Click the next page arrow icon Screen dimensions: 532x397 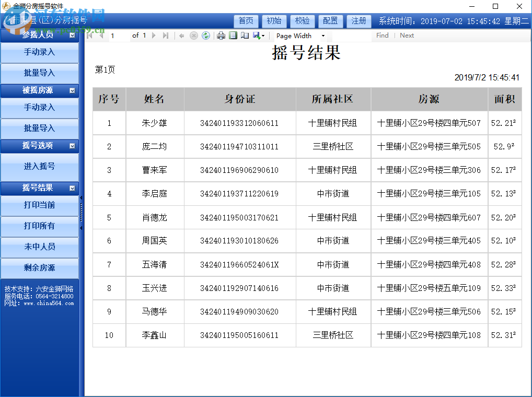(154, 36)
